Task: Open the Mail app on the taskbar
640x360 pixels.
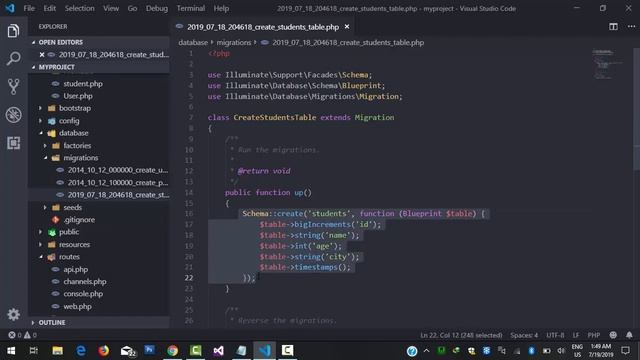Action: pyautogui.click(x=127, y=351)
